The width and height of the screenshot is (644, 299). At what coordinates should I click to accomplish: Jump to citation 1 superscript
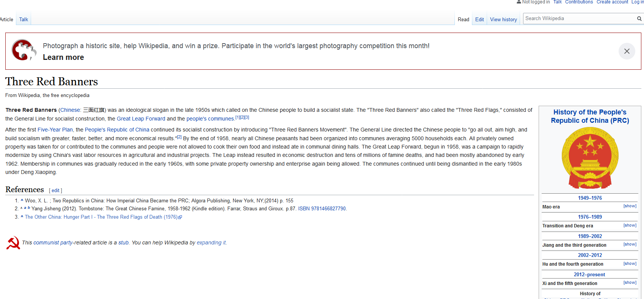click(x=238, y=117)
